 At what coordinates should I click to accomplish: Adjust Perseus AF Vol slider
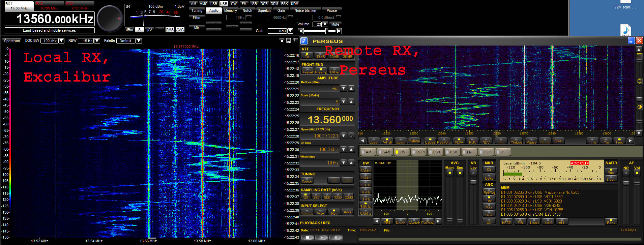pos(637,183)
